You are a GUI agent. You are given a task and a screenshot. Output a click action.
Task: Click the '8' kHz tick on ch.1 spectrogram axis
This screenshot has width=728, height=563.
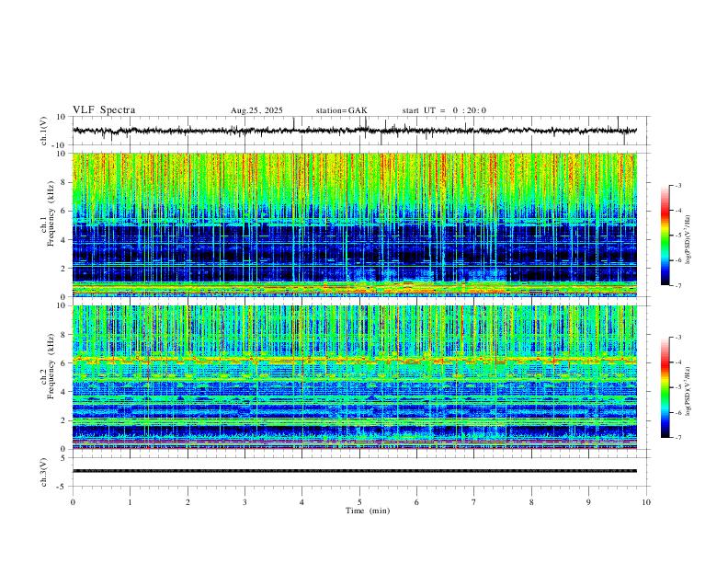coord(64,182)
